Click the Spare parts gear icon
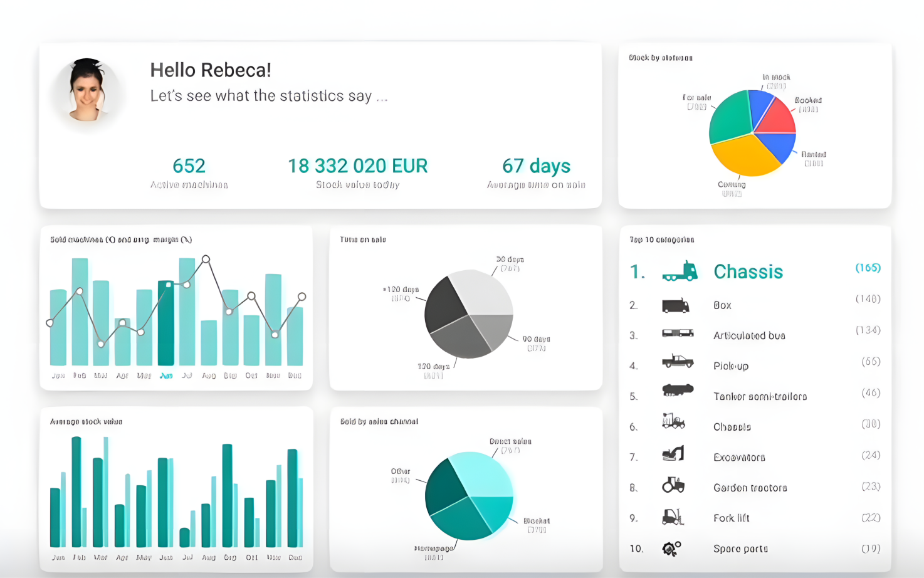 (x=671, y=549)
